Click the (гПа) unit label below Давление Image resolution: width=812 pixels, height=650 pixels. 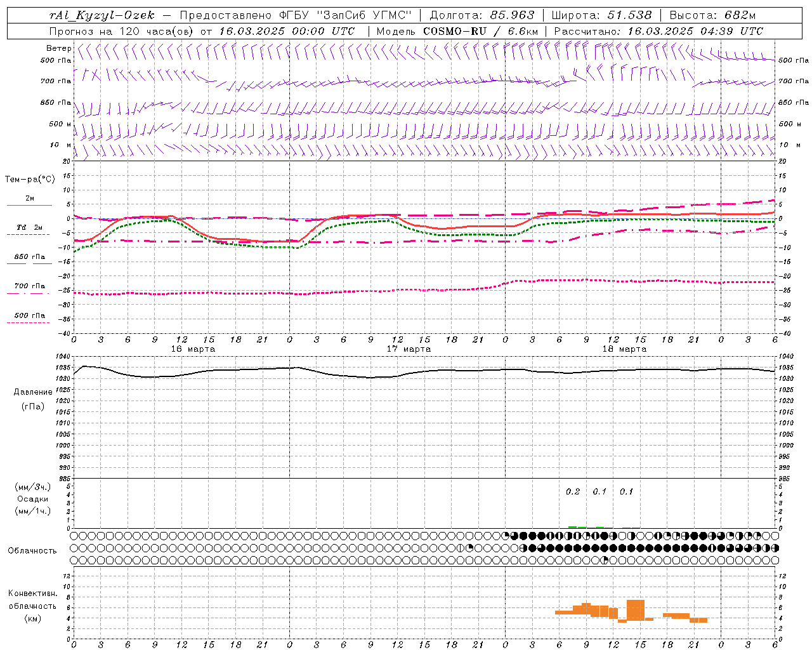tap(33, 406)
